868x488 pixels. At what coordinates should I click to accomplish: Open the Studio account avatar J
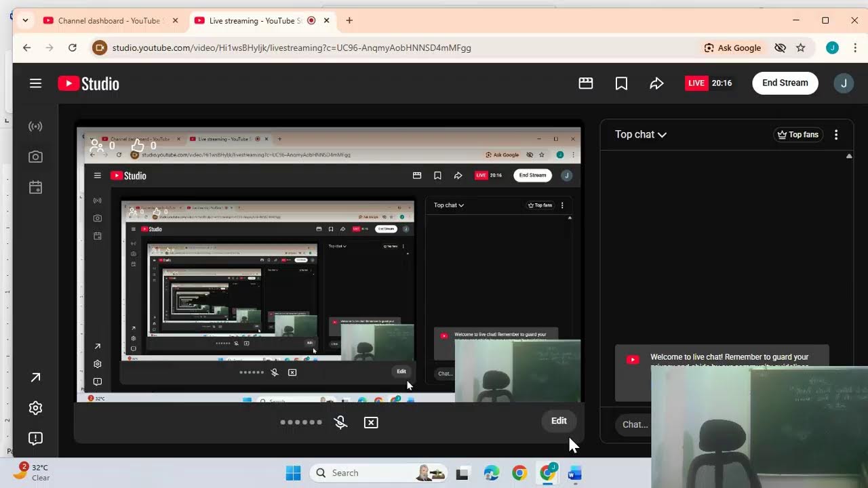click(844, 83)
